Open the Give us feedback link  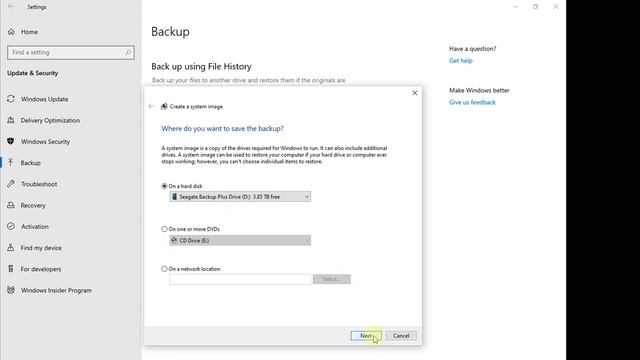tap(472, 102)
